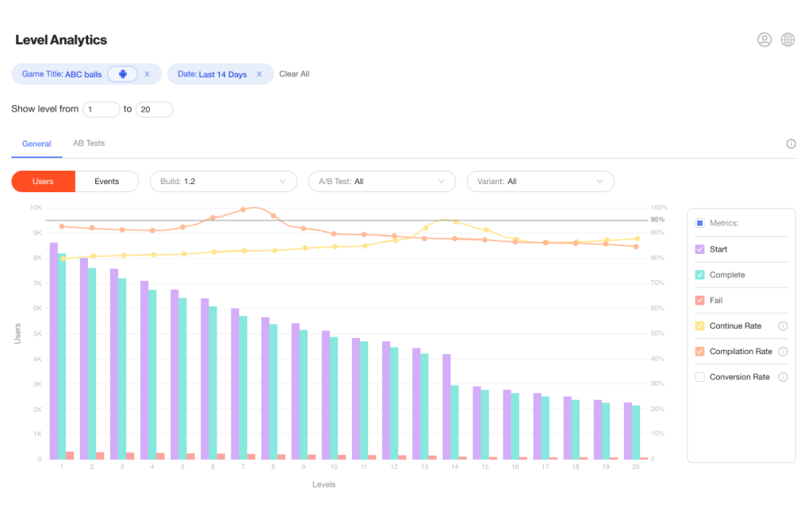The height and width of the screenshot is (508, 812).
Task: Open the user profile icon
Action: click(764, 40)
